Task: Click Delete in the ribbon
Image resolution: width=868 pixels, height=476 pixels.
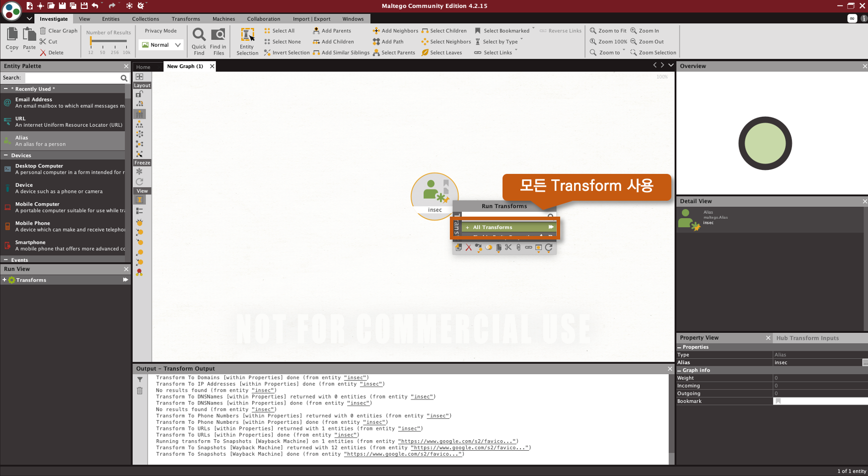Action: click(52, 53)
